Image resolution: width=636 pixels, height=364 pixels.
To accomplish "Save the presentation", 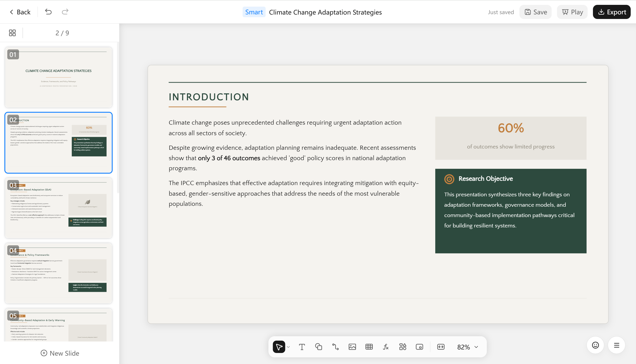I will pos(536,12).
